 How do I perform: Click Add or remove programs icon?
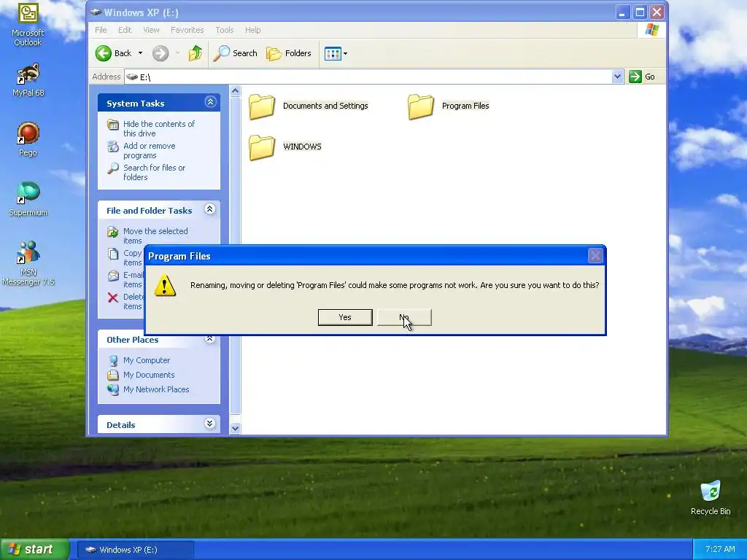113,147
